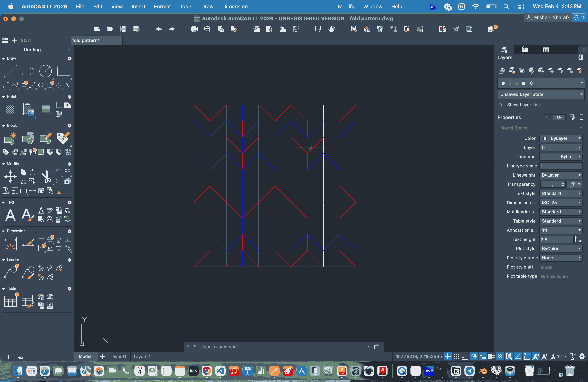
Task: Toggle ortho mode in status bar
Action: (465, 356)
